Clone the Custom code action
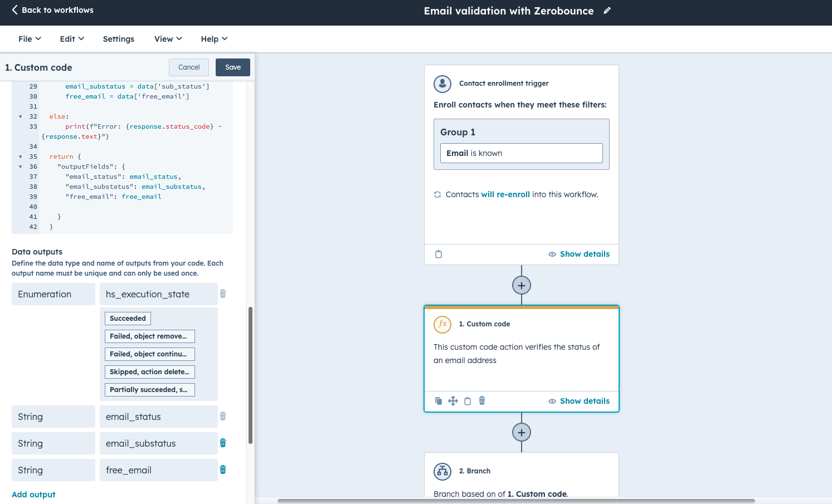The height and width of the screenshot is (504, 832). [439, 401]
